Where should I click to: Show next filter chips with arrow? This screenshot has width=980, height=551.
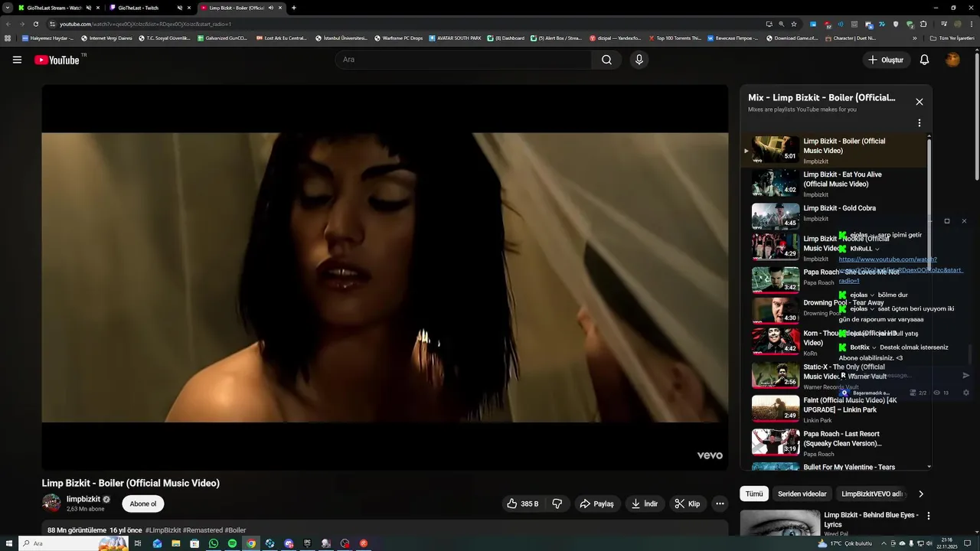(x=921, y=494)
